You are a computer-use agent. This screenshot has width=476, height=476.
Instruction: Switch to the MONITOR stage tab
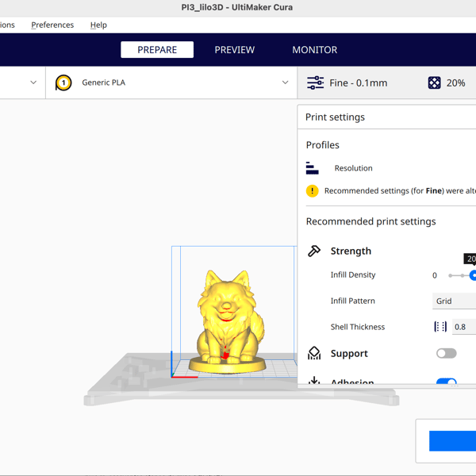(x=314, y=49)
